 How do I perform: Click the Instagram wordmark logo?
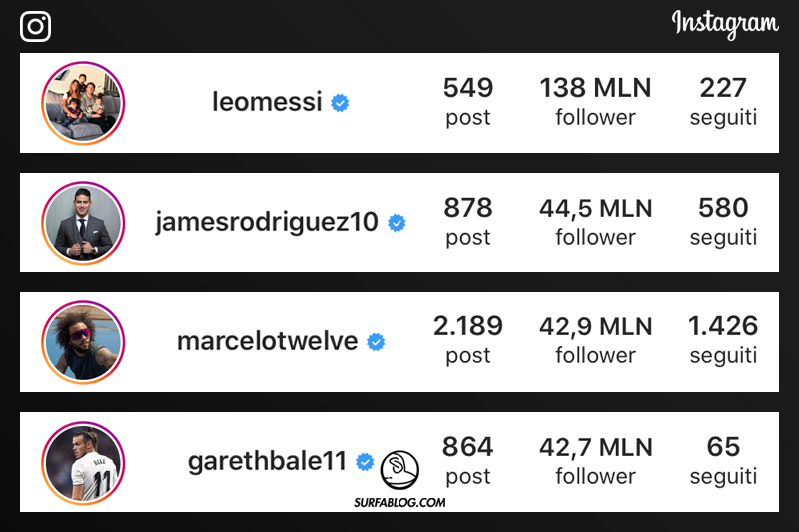(724, 23)
